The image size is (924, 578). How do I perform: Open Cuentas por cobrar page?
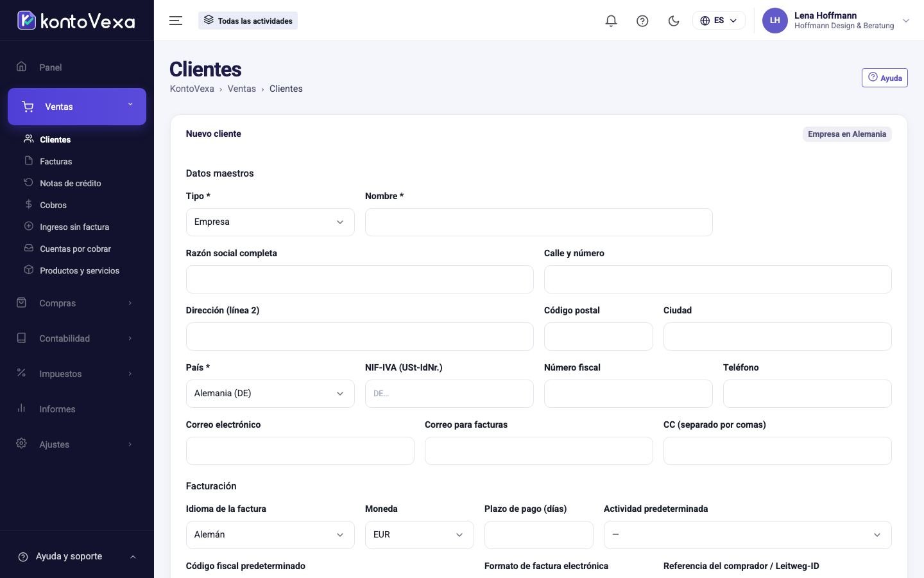[x=75, y=249]
